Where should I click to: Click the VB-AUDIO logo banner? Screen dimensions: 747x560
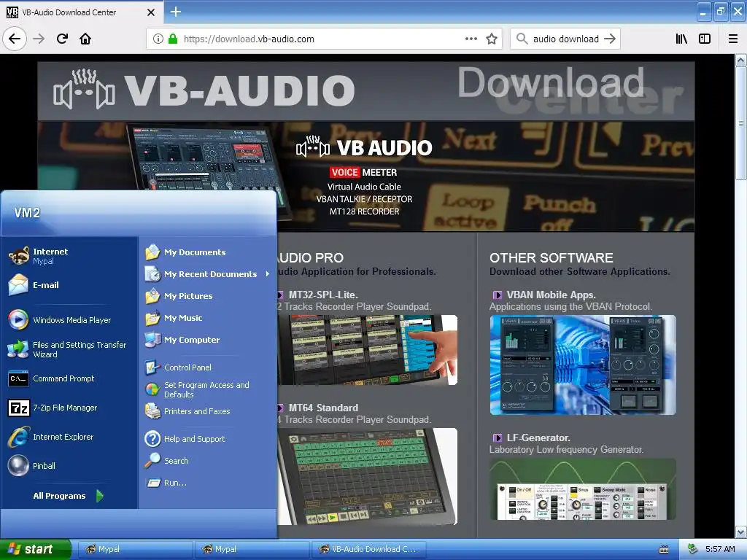coord(204,90)
